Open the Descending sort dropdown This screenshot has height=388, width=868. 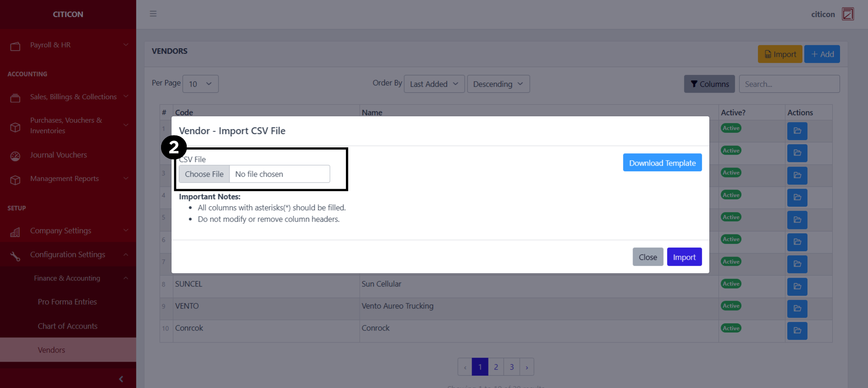click(498, 84)
